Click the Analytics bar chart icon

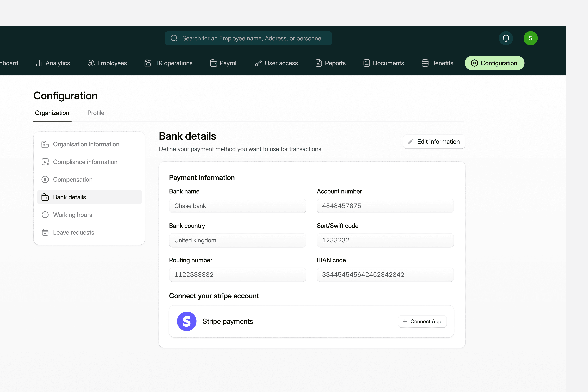tap(39, 63)
